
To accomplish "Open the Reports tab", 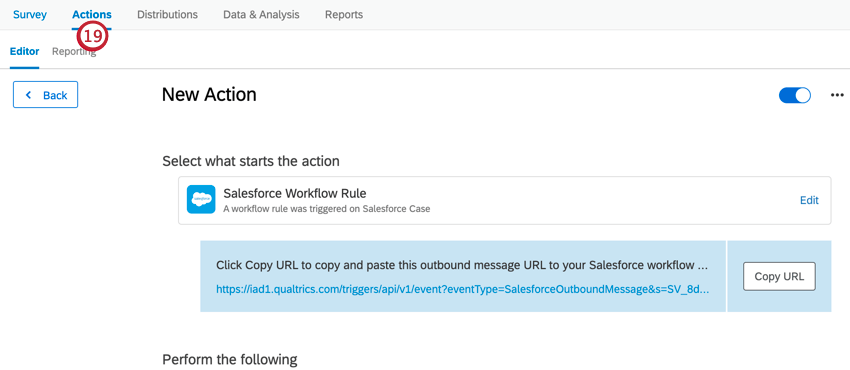I will pos(344,15).
